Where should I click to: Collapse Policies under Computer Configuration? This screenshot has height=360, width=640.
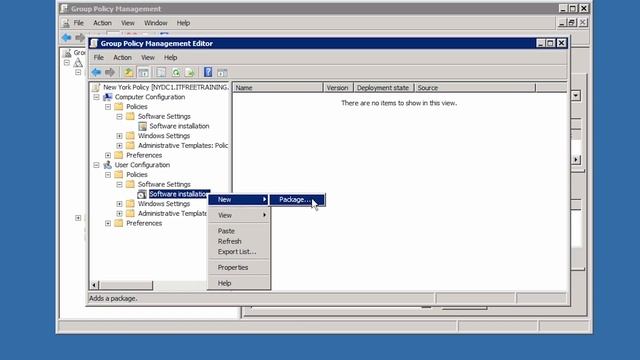108,107
